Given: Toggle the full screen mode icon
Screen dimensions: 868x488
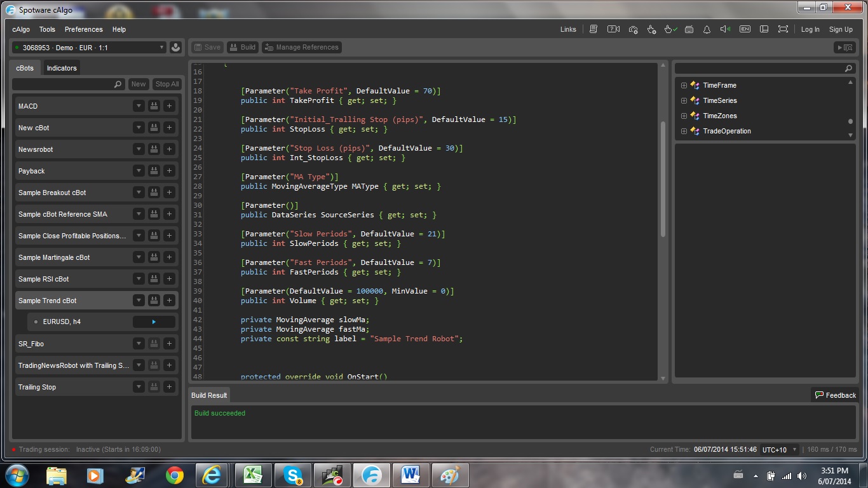Looking at the screenshot, I should 783,29.
